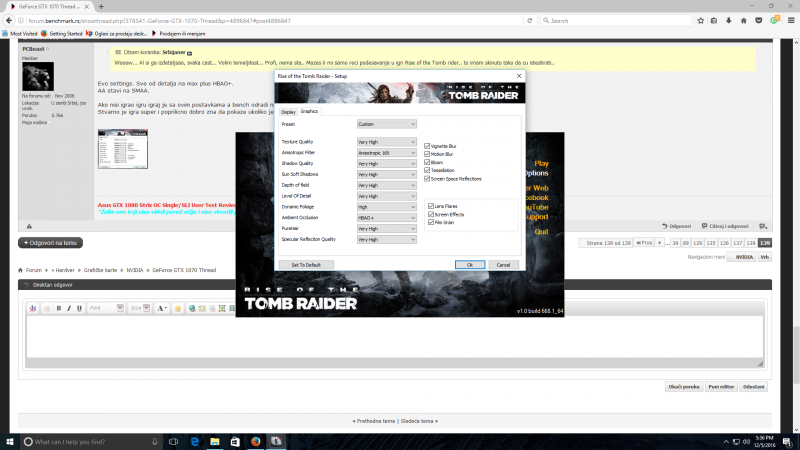Toggle bold in the reply editor
The image size is (800, 450).
point(59,308)
